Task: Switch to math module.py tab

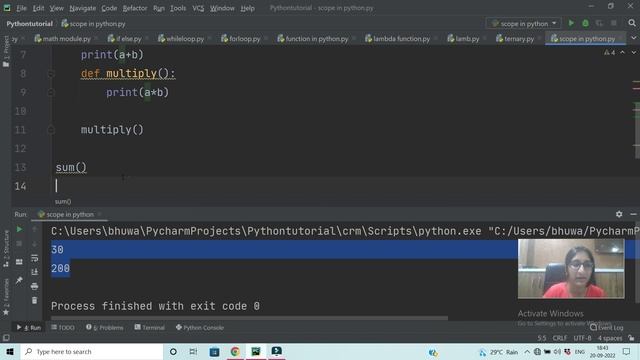Action: click(66, 39)
